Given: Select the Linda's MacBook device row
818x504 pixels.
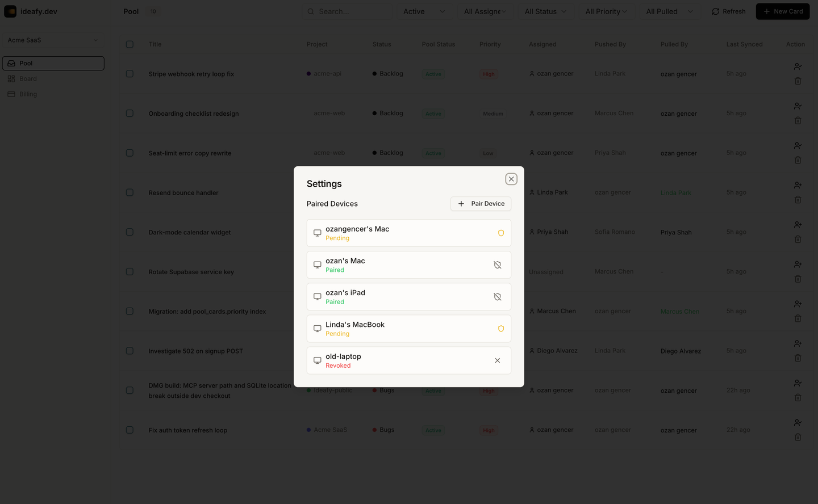Looking at the screenshot, I should tap(409, 329).
